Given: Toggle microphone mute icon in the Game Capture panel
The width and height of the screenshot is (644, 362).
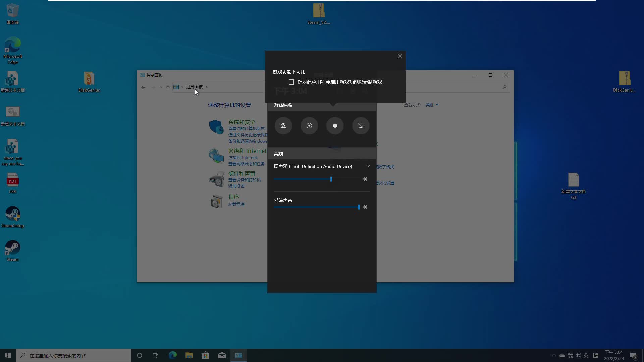Looking at the screenshot, I should [x=361, y=126].
